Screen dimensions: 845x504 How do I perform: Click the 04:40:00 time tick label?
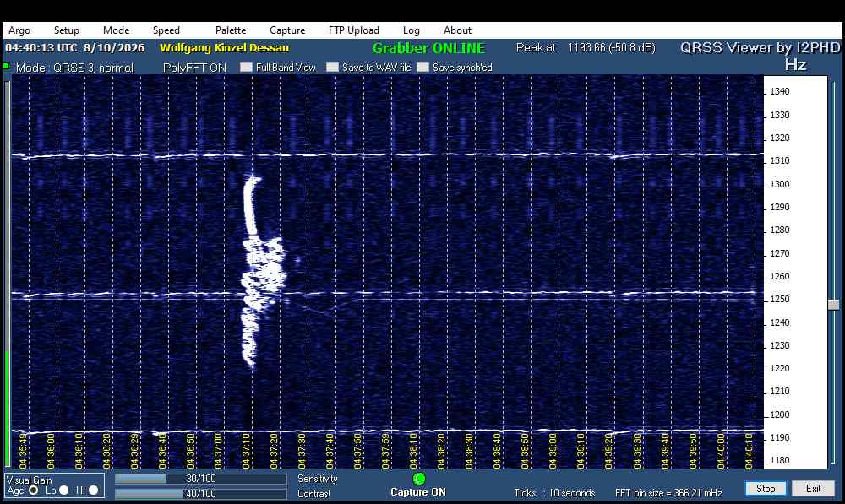pos(721,451)
